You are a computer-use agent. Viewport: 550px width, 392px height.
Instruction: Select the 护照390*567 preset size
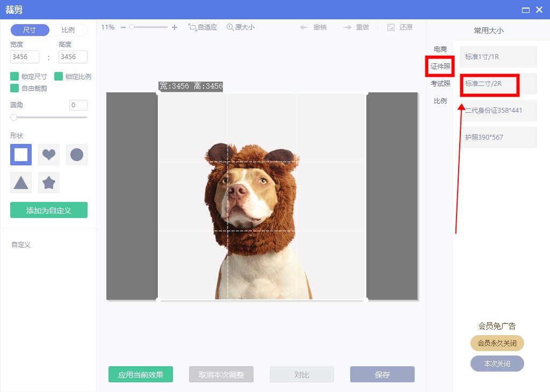point(499,137)
